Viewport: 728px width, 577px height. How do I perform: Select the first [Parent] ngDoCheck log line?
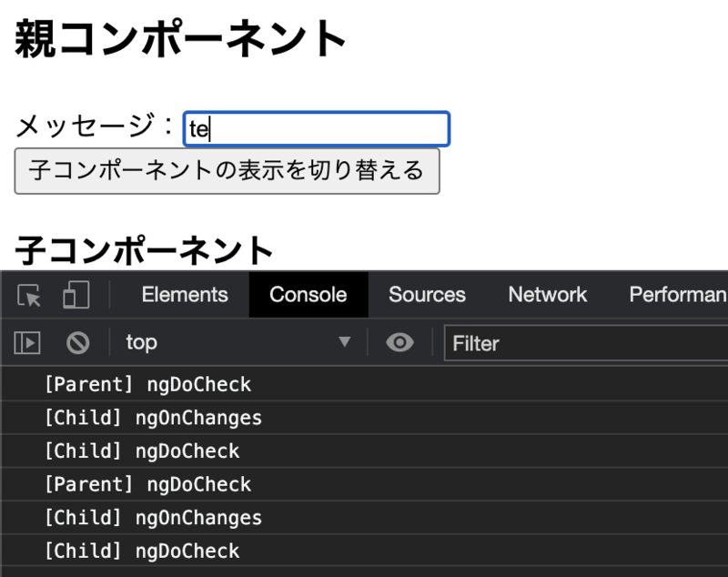coord(364,384)
